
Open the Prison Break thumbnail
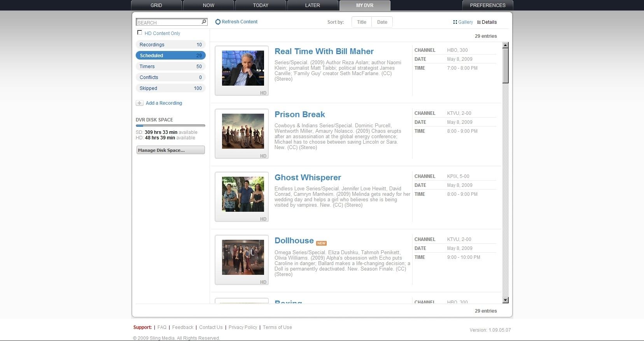[243, 131]
